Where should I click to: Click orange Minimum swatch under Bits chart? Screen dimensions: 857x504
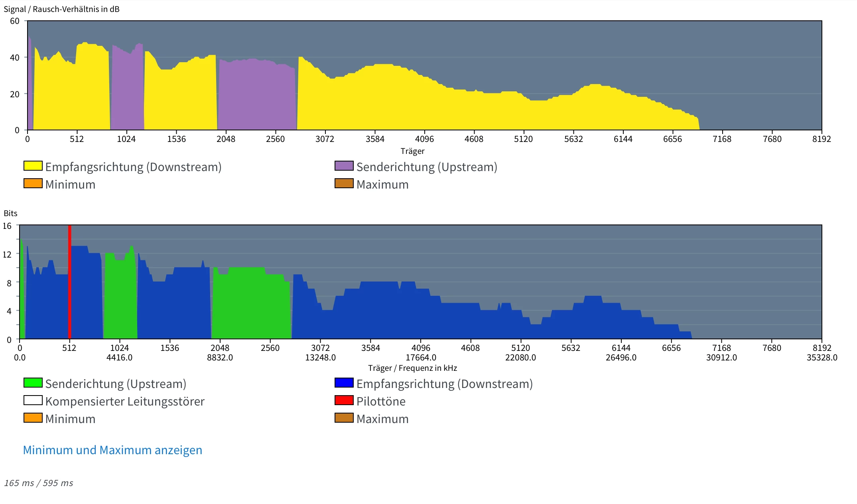click(x=33, y=418)
